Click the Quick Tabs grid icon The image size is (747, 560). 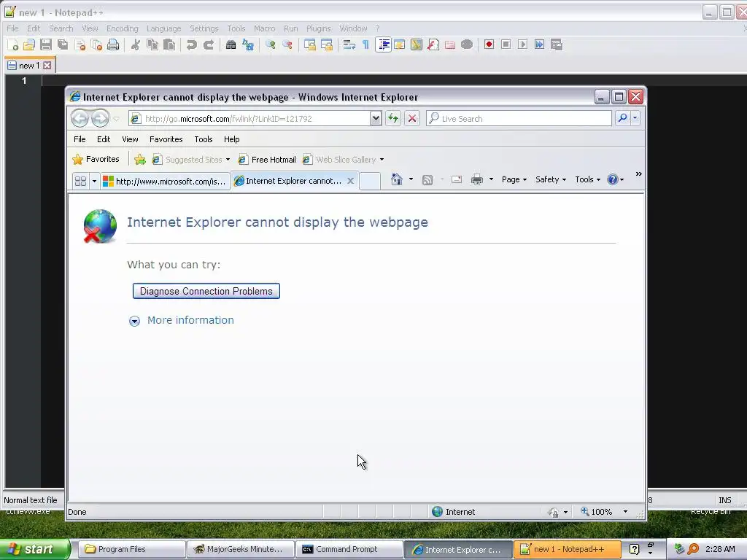click(80, 181)
